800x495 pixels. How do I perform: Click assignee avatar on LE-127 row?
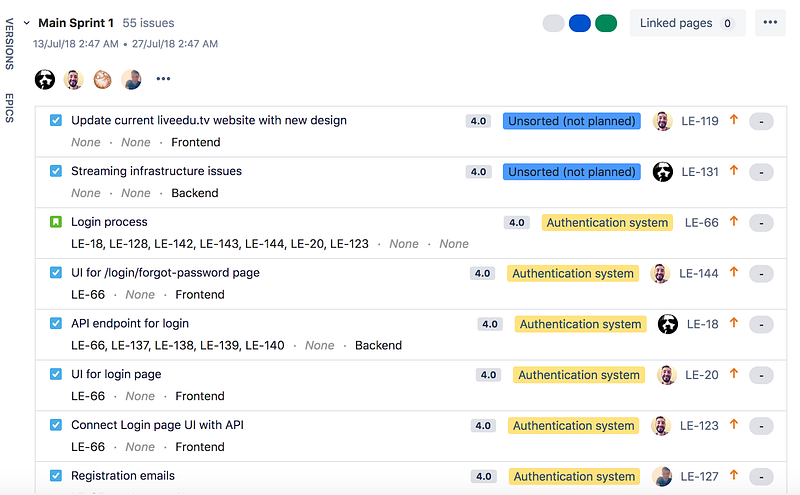click(662, 477)
